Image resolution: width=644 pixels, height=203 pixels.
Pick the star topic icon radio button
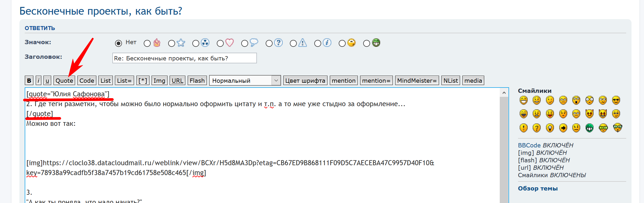(172, 43)
